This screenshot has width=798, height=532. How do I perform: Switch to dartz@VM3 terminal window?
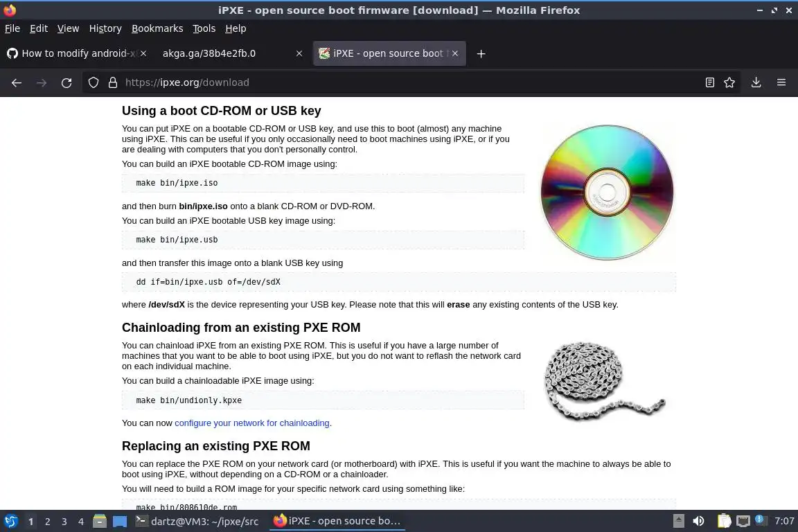coord(197,521)
